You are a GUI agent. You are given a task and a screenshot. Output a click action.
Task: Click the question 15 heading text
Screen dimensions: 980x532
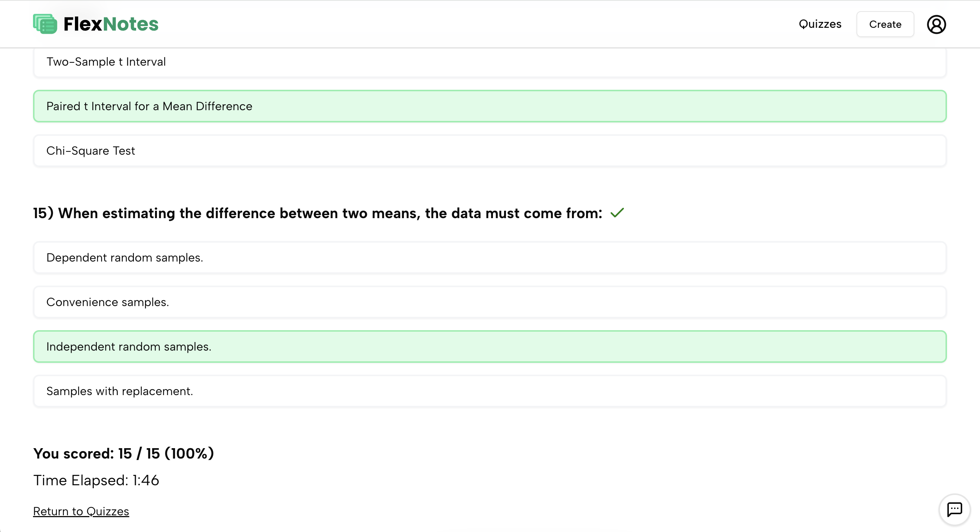point(317,213)
